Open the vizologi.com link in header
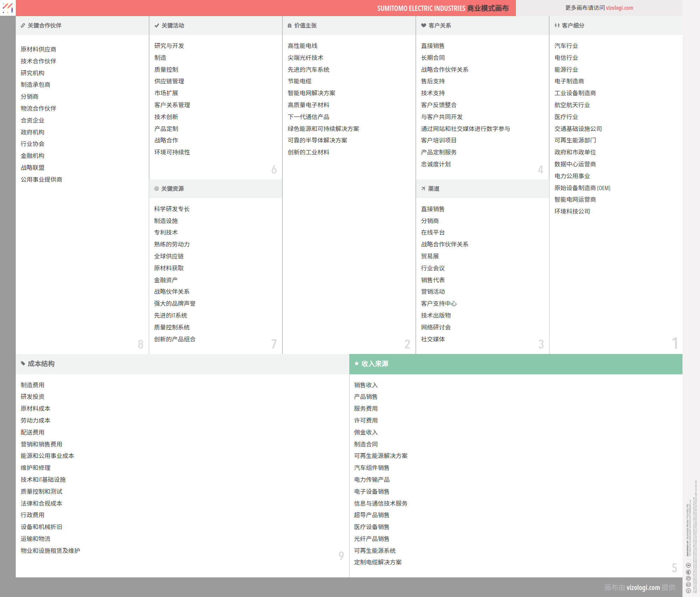The width and height of the screenshot is (700, 597). 619,8
